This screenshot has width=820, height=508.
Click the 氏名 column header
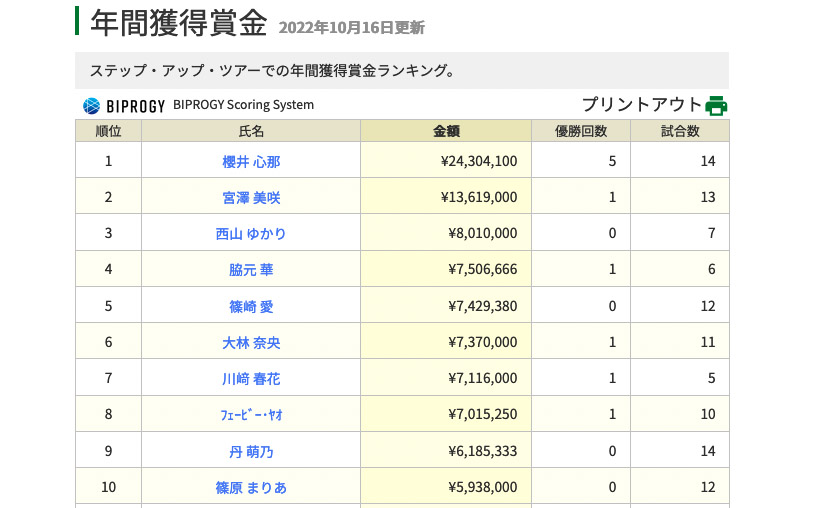pos(251,131)
